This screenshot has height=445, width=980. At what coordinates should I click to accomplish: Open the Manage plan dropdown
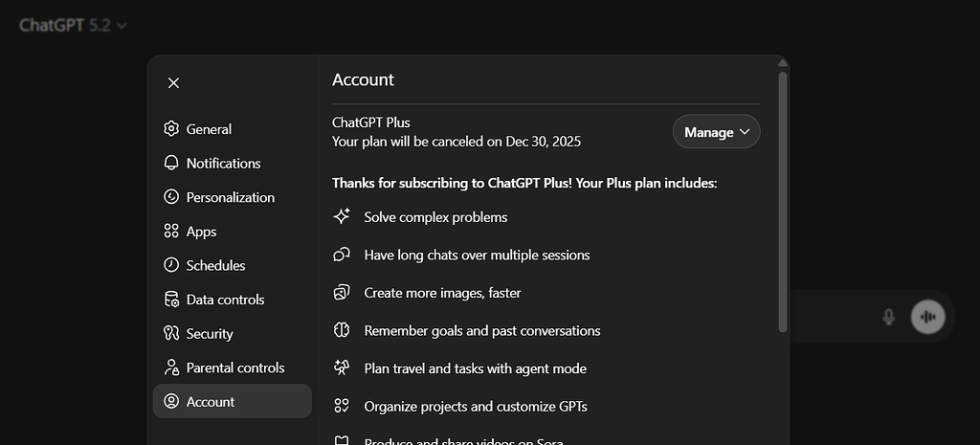[x=716, y=132]
